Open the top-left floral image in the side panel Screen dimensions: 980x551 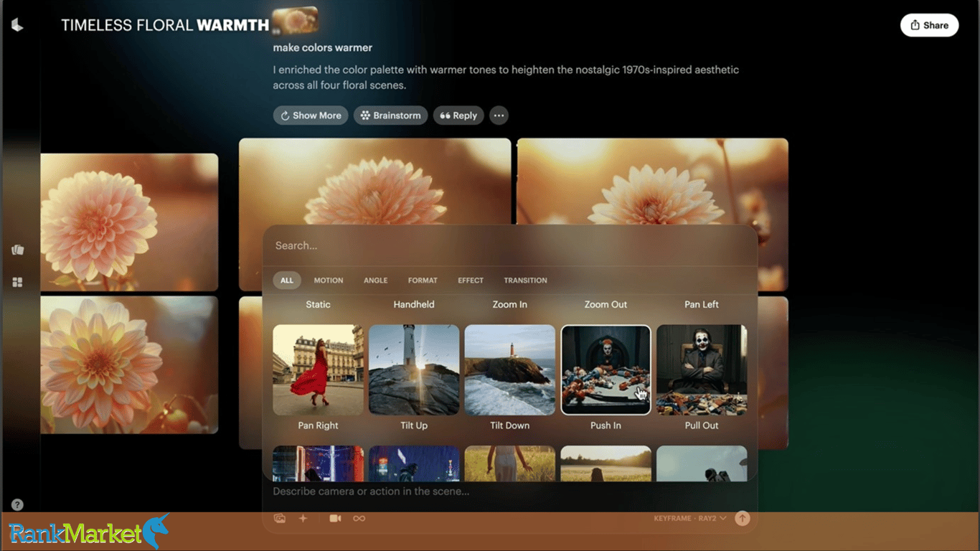(129, 222)
